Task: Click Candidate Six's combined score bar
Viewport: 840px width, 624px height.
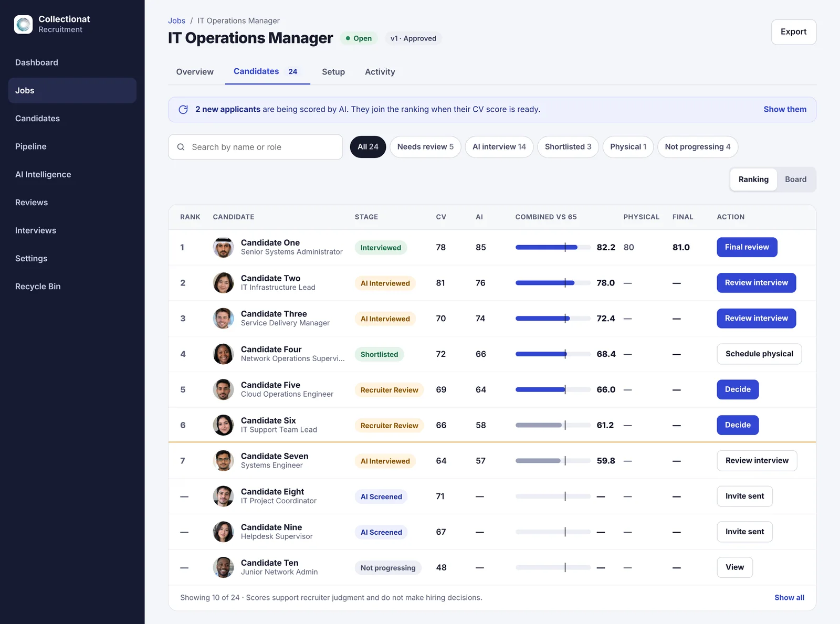Action: pyautogui.click(x=553, y=425)
